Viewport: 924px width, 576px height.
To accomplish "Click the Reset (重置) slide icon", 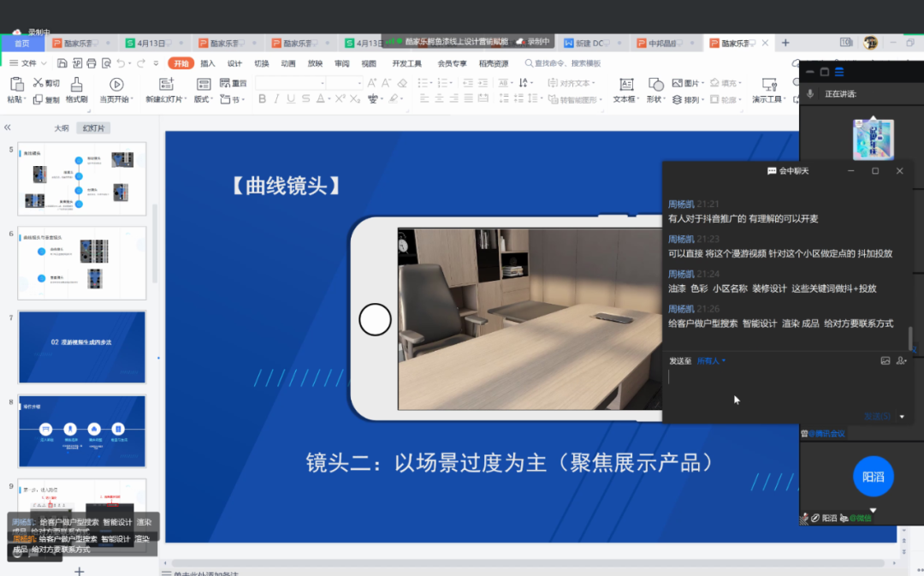I will click(225, 83).
